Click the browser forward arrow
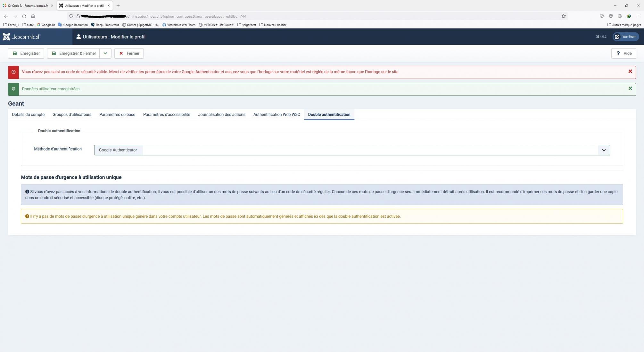The height and width of the screenshot is (352, 644). point(15,16)
